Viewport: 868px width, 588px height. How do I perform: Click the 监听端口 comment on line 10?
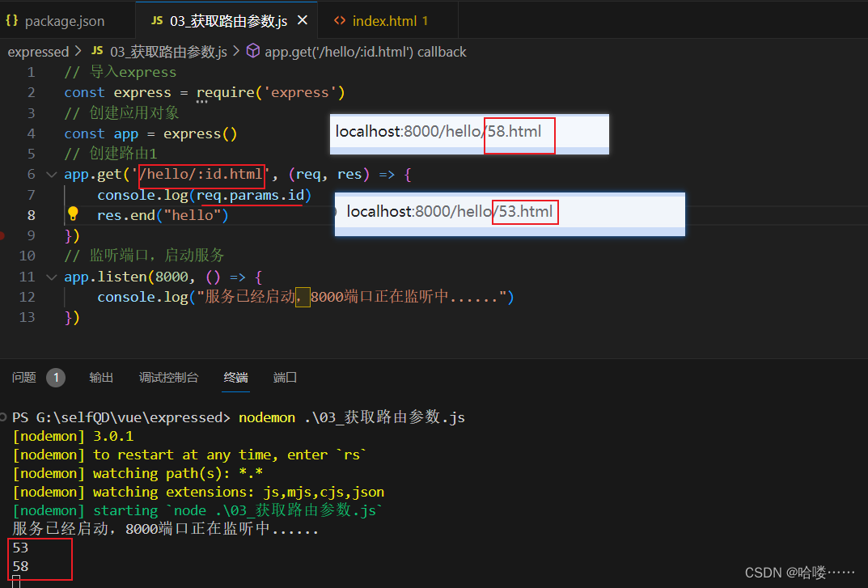pyautogui.click(x=144, y=256)
